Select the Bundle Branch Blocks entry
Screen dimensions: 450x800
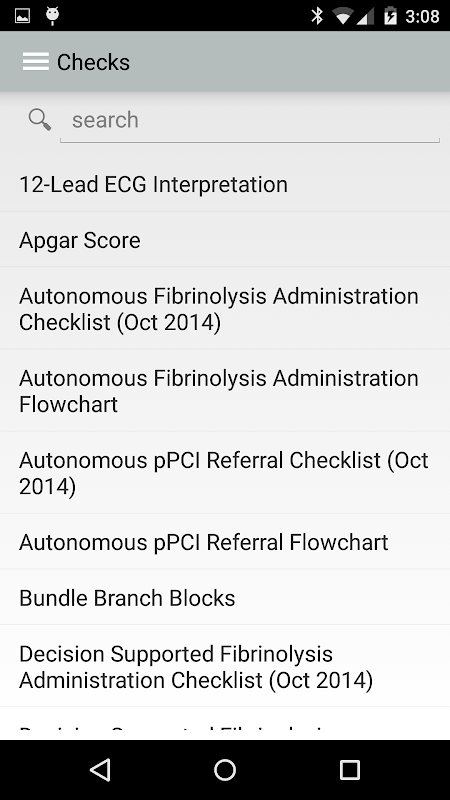pyautogui.click(x=225, y=597)
